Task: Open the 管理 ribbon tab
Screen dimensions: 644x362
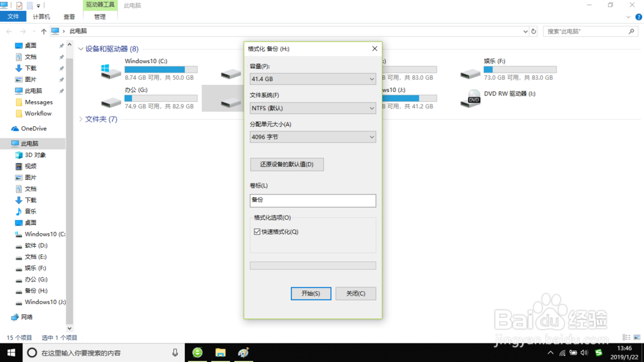Action: (x=100, y=17)
